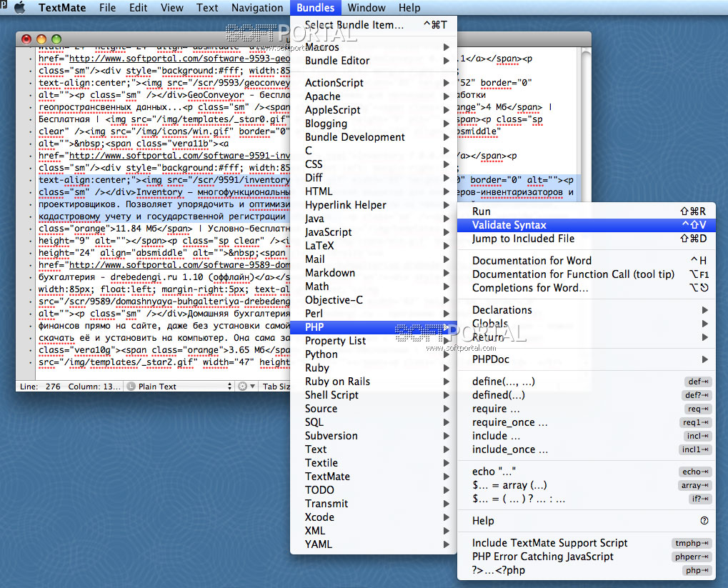Expand the Apache bundle submenu
The height and width of the screenshot is (588, 728).
[373, 96]
